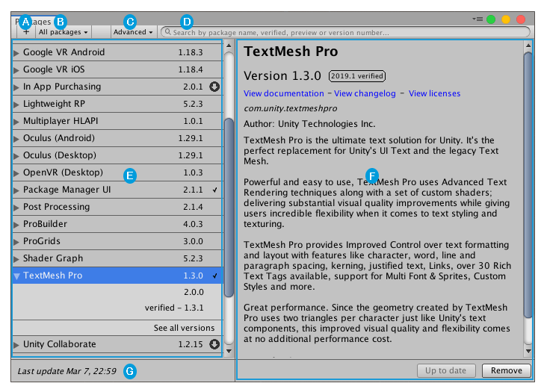
Task: Click the com.unity.textmeshpro package ID
Action: [291, 108]
